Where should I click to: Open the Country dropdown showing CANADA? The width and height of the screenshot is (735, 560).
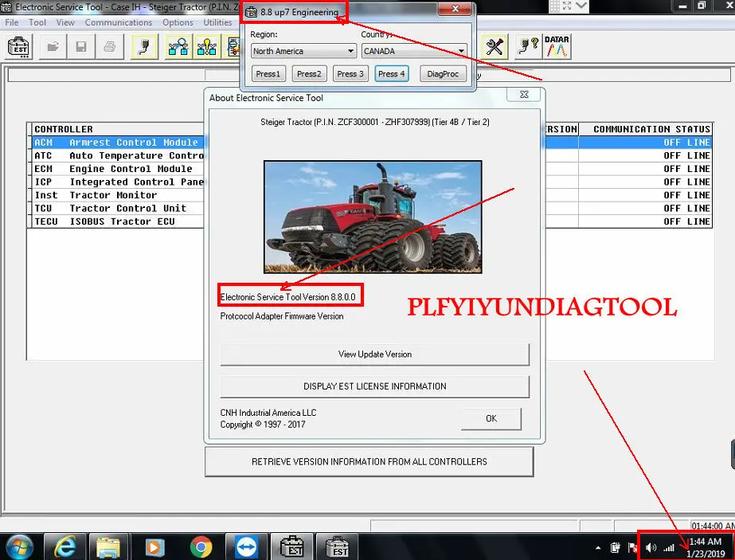pyautogui.click(x=414, y=51)
